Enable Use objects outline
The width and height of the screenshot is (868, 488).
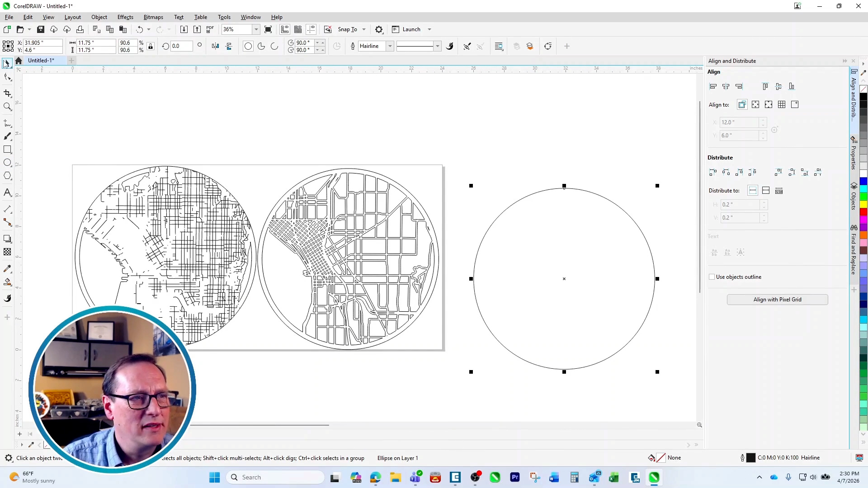(x=713, y=277)
